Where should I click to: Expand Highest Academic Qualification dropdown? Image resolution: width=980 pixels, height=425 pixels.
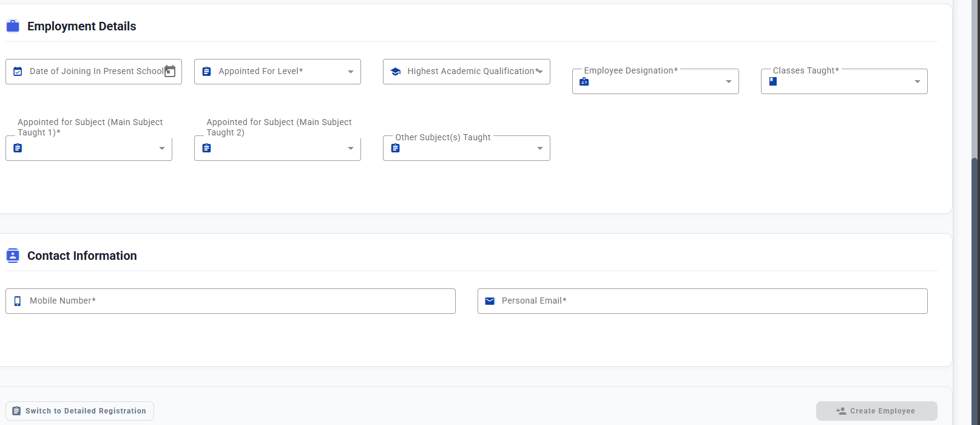540,72
